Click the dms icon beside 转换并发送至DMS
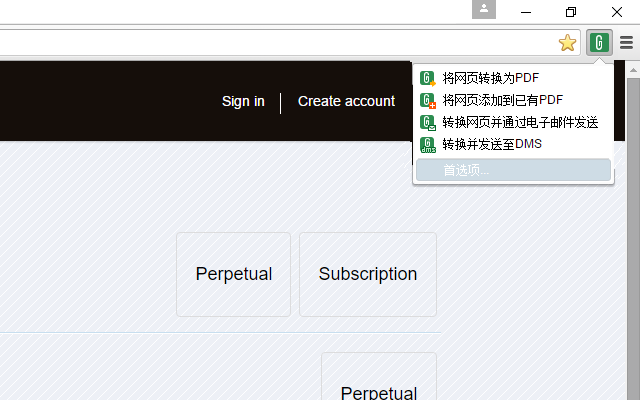Image resolution: width=640 pixels, height=400 pixels. pyautogui.click(x=428, y=144)
